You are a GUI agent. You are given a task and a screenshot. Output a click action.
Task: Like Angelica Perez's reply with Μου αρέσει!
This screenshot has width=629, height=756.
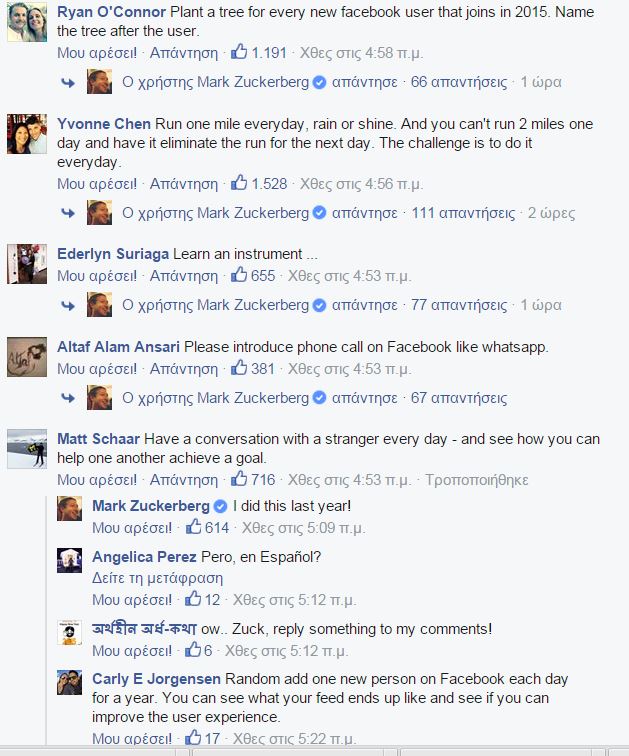click(x=132, y=600)
